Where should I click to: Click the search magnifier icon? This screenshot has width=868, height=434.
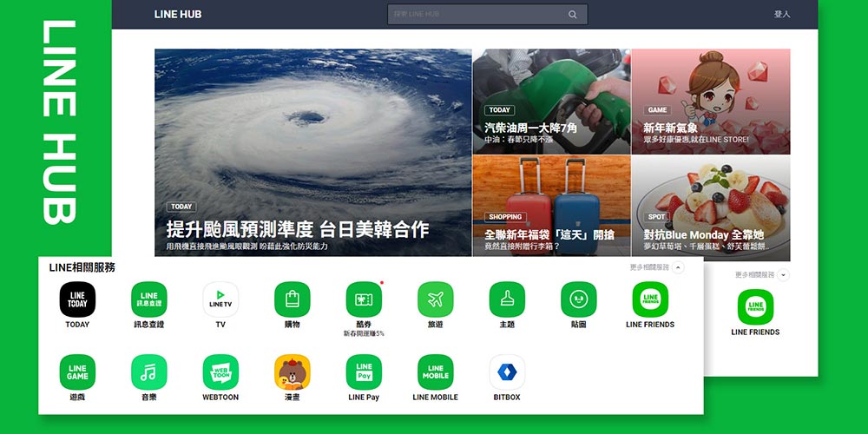[x=572, y=15]
